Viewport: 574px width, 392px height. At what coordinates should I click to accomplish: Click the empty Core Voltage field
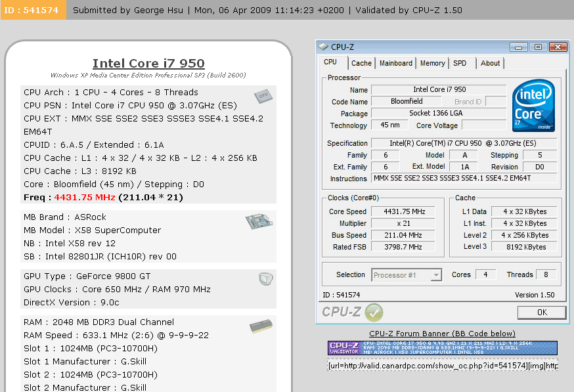[x=484, y=125]
